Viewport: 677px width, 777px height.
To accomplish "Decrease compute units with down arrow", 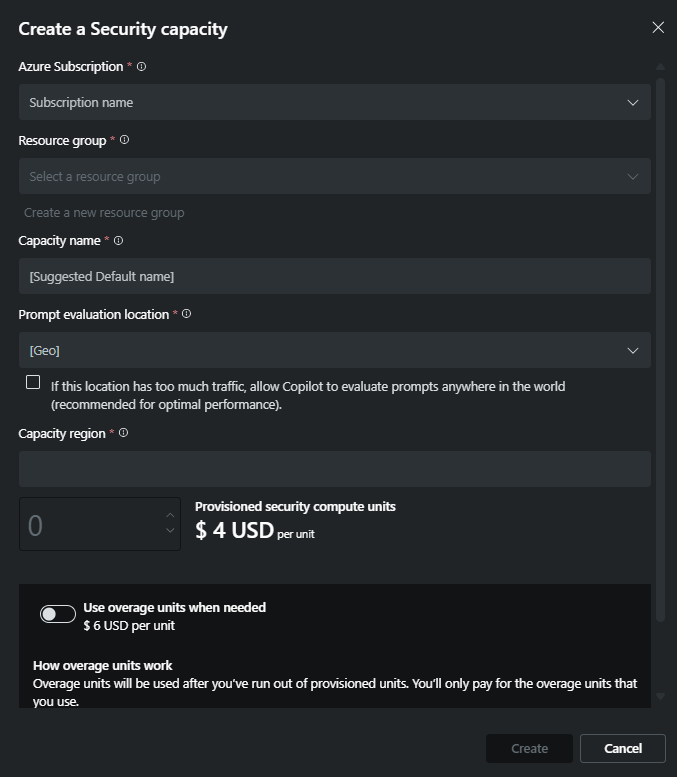I will (x=170, y=531).
